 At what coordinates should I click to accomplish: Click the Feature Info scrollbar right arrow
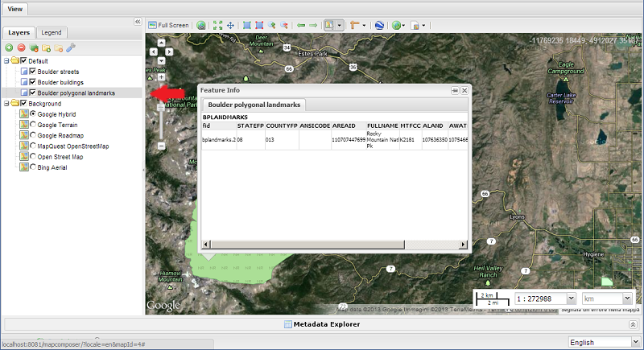(x=464, y=245)
